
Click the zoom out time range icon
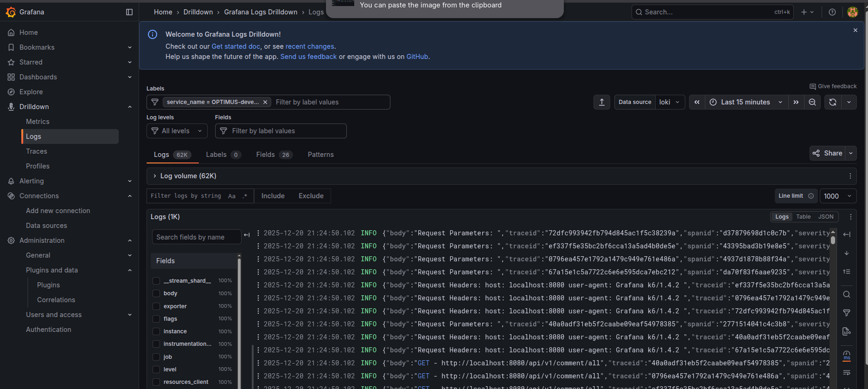click(x=812, y=102)
